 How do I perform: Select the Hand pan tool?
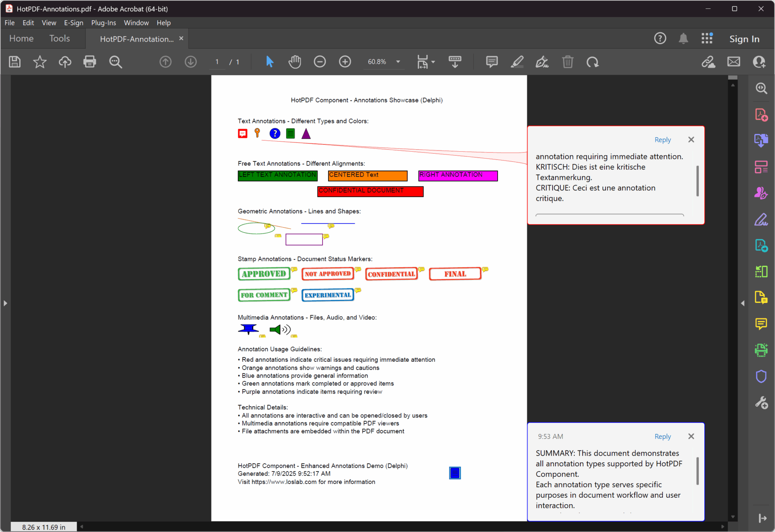pos(295,62)
